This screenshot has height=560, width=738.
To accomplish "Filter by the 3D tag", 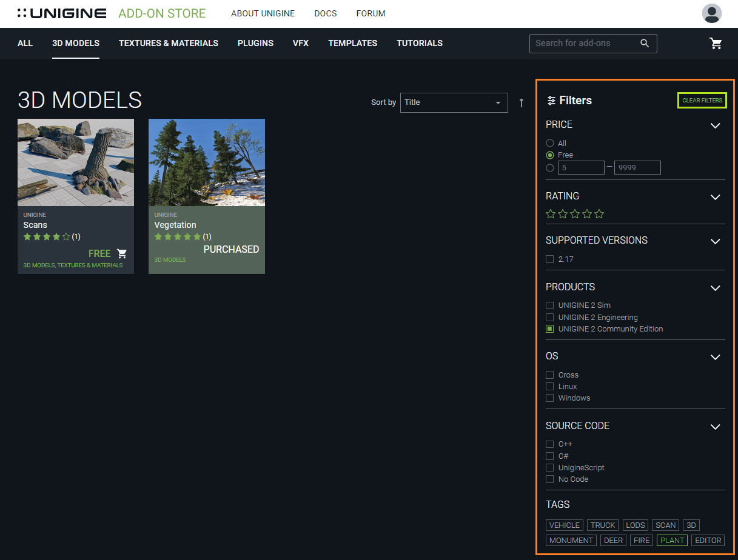I will tap(691, 525).
